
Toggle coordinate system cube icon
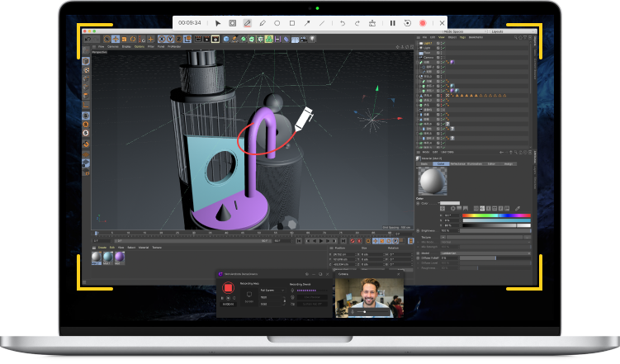pyautogui.click(x=187, y=39)
